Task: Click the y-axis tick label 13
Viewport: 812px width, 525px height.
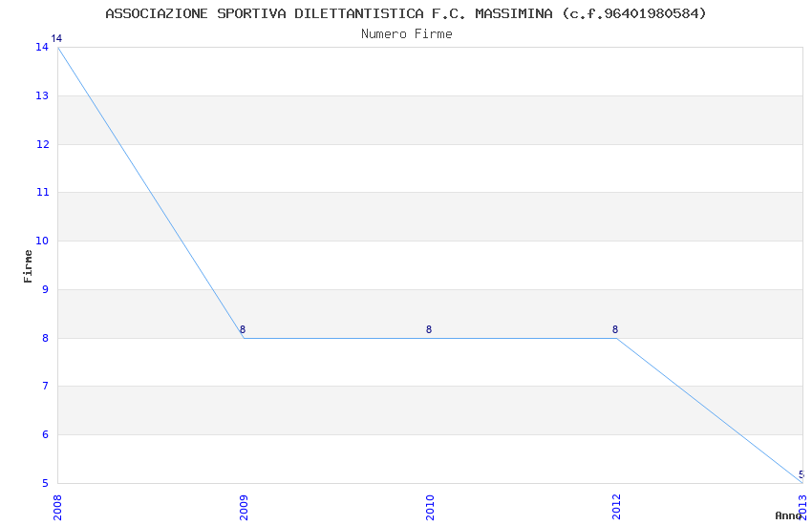Action: [x=42, y=95]
